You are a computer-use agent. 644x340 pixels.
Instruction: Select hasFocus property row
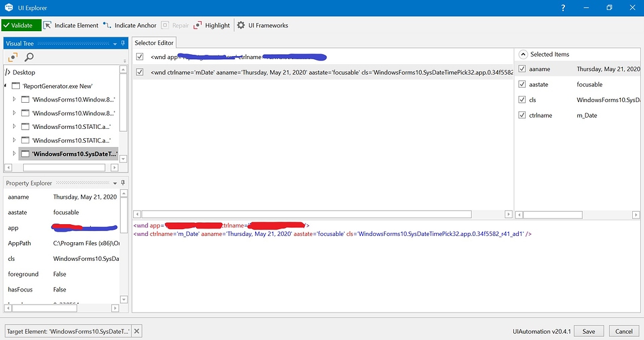(62, 290)
